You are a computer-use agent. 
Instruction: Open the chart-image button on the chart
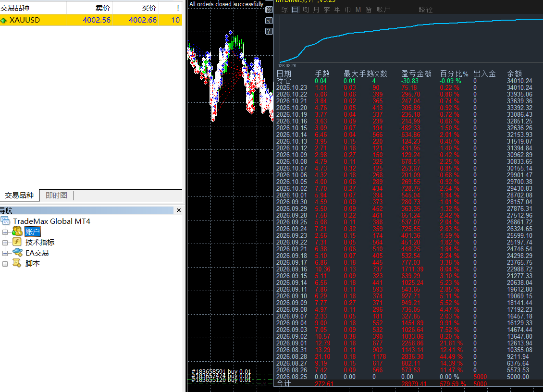(269, 10)
